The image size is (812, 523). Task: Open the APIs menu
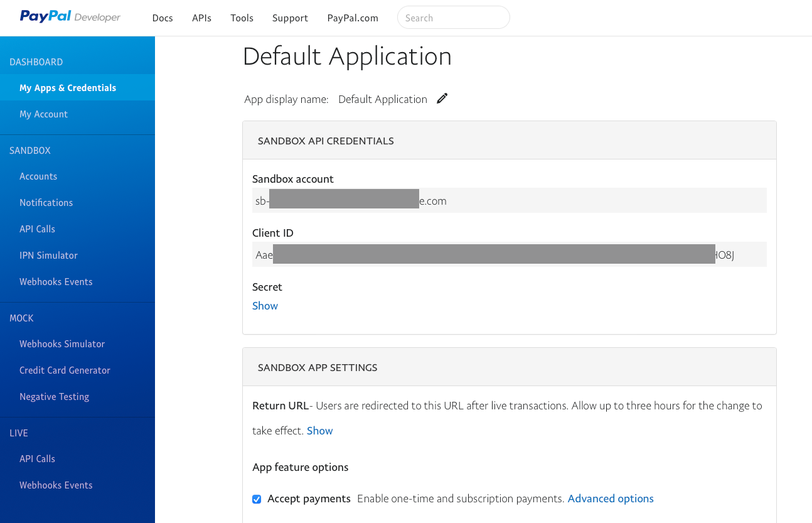click(201, 18)
